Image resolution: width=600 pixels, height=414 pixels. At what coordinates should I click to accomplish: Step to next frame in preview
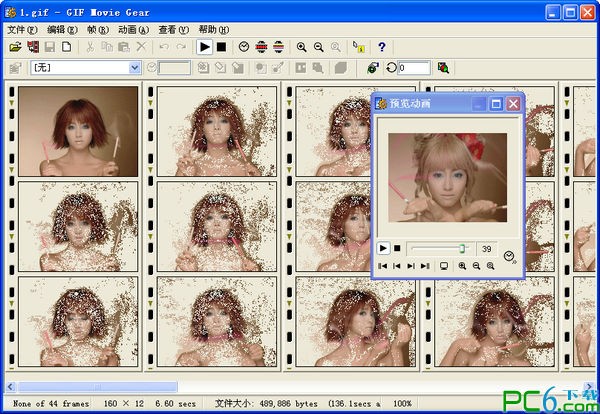(x=411, y=266)
